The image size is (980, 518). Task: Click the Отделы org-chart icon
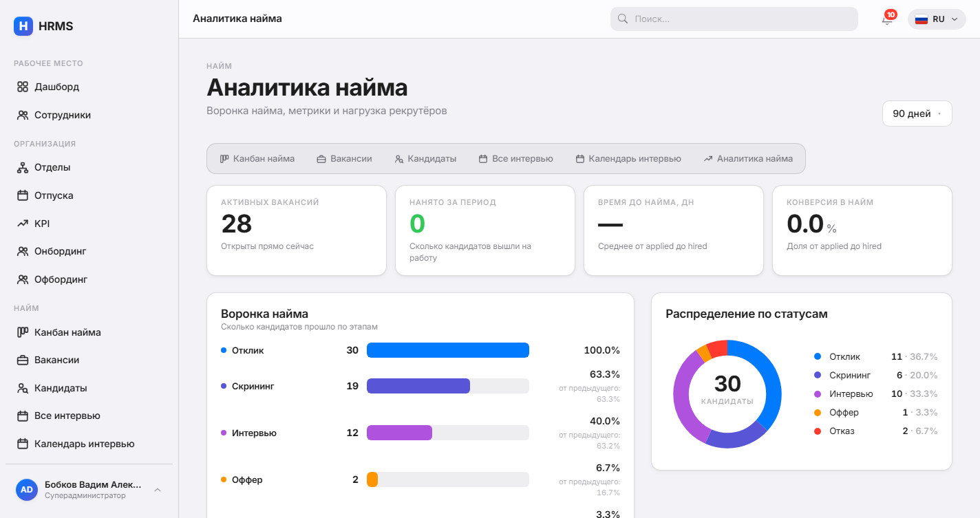coord(23,167)
